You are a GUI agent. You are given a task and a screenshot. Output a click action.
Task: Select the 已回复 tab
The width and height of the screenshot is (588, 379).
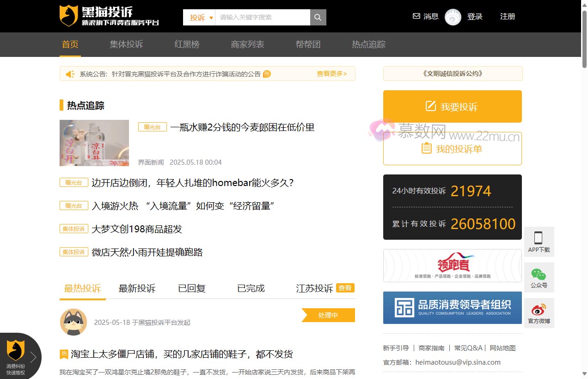point(192,288)
